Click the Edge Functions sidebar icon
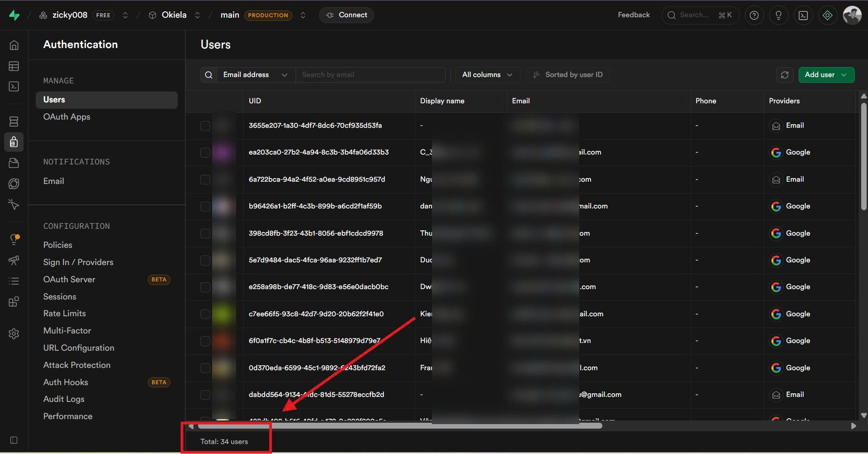 click(x=14, y=184)
